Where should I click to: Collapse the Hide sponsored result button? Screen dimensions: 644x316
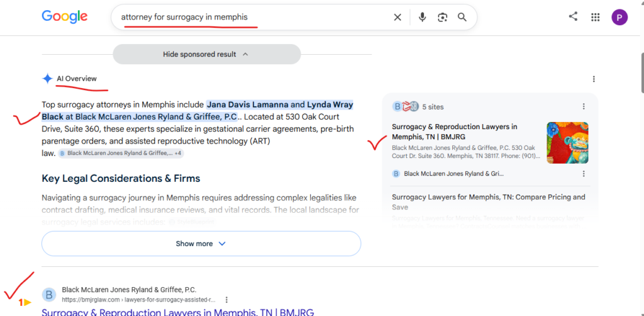click(206, 54)
